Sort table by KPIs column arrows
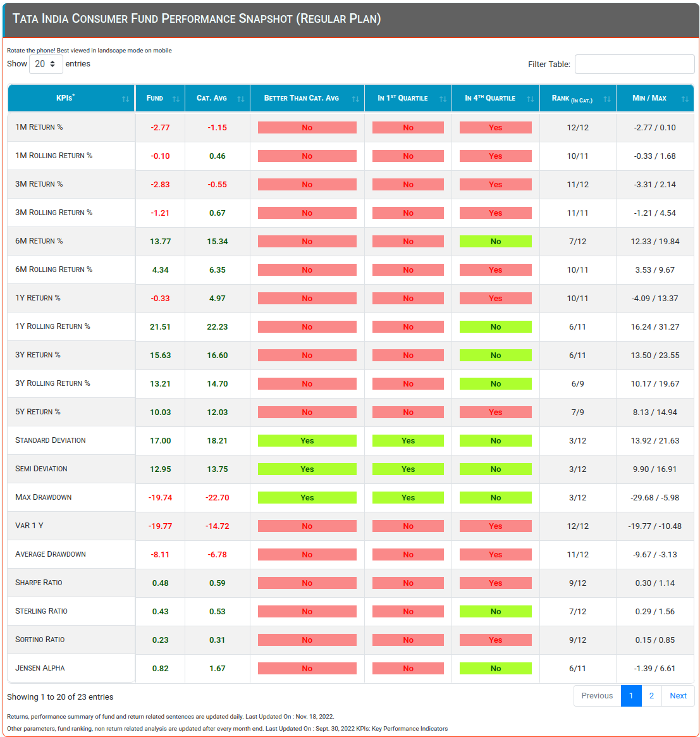700x737 pixels. [125, 99]
